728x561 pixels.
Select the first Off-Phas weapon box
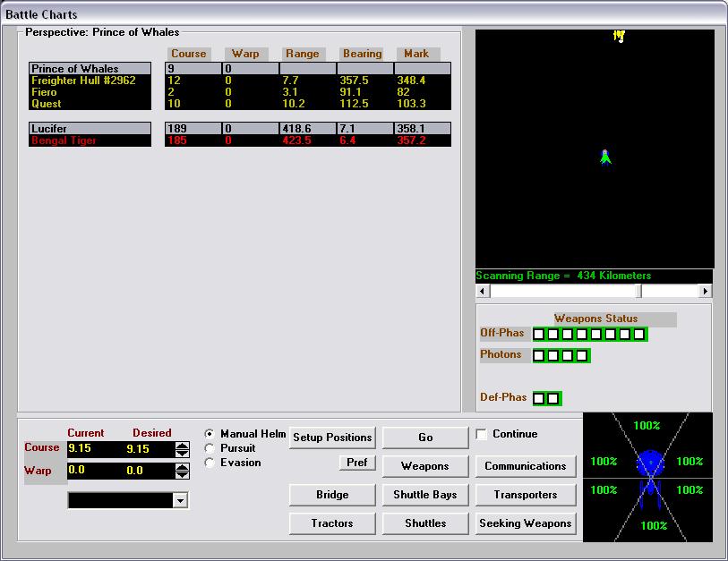(538, 334)
